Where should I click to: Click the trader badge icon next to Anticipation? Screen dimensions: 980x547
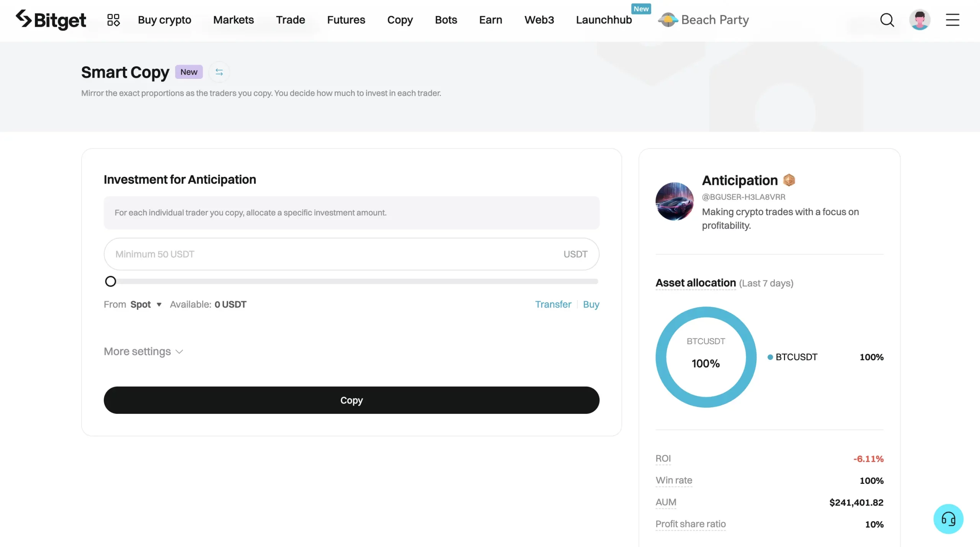click(789, 180)
